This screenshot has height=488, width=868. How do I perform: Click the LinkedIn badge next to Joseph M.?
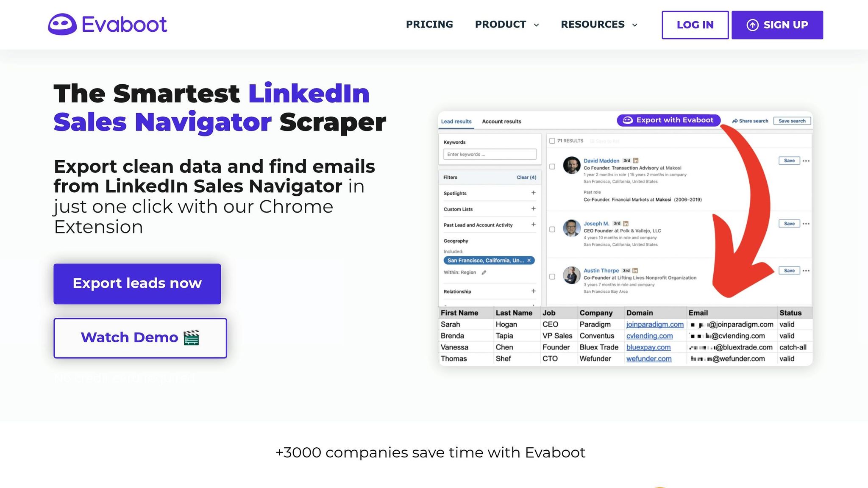(x=626, y=224)
